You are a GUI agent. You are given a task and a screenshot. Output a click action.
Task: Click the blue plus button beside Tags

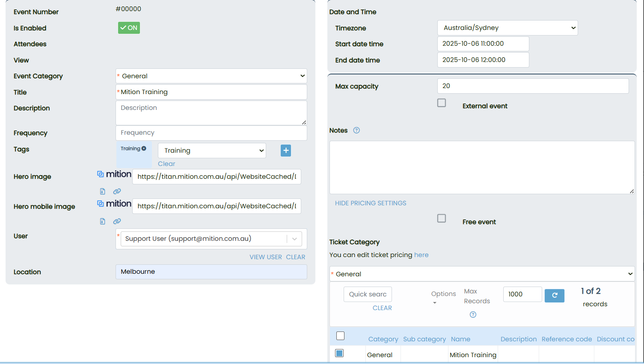tap(286, 151)
